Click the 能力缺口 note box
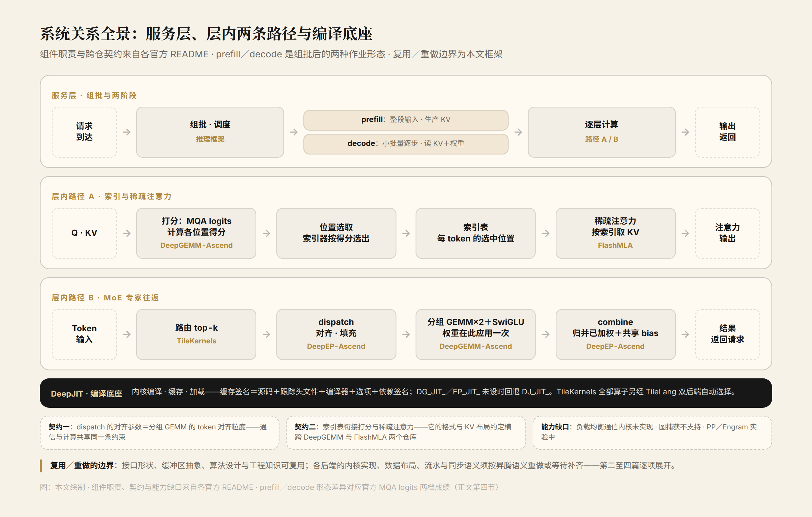 pos(652,432)
